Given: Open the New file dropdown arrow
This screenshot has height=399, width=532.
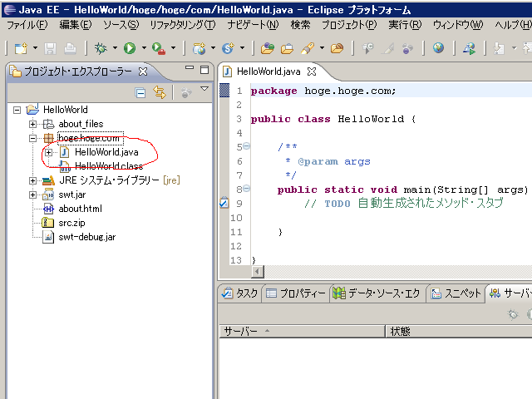Looking at the screenshot, I should pos(35,48).
